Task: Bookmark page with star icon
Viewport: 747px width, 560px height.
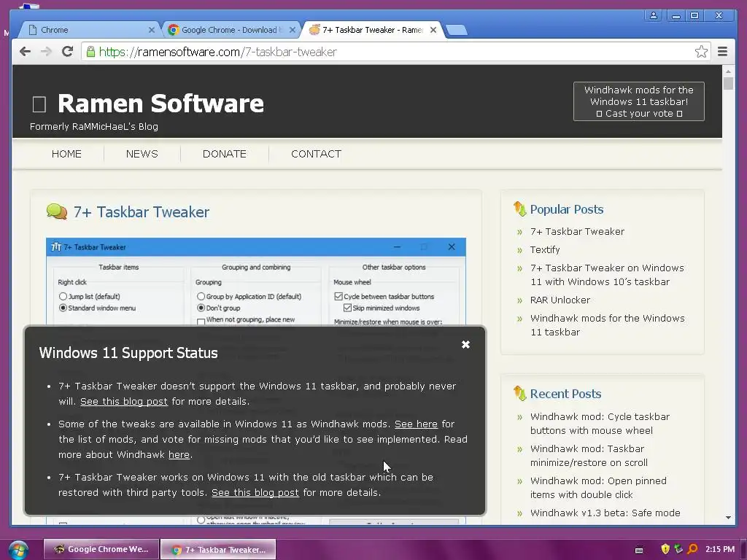Action: (x=701, y=52)
